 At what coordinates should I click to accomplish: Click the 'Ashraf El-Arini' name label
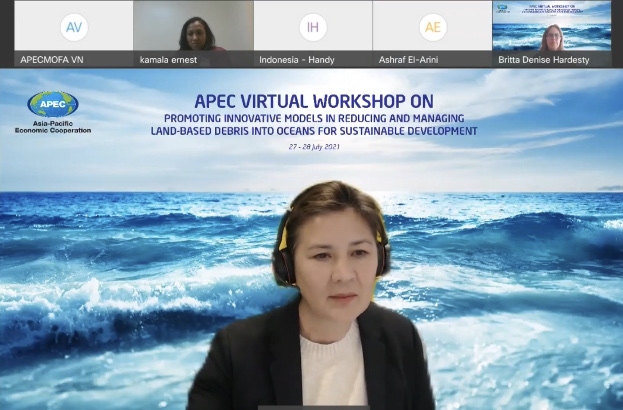point(410,59)
